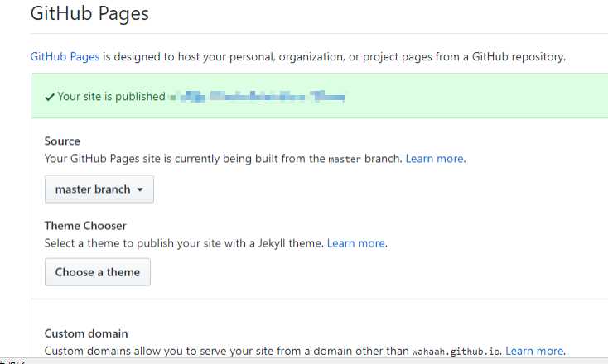The image size is (608, 364).
Task: Click the caret arrow on master branch button
Action: coord(140,189)
